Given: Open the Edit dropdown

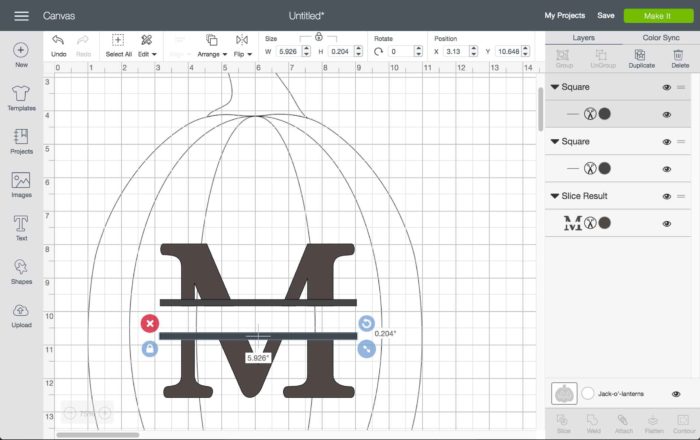Looking at the screenshot, I should click(x=147, y=46).
